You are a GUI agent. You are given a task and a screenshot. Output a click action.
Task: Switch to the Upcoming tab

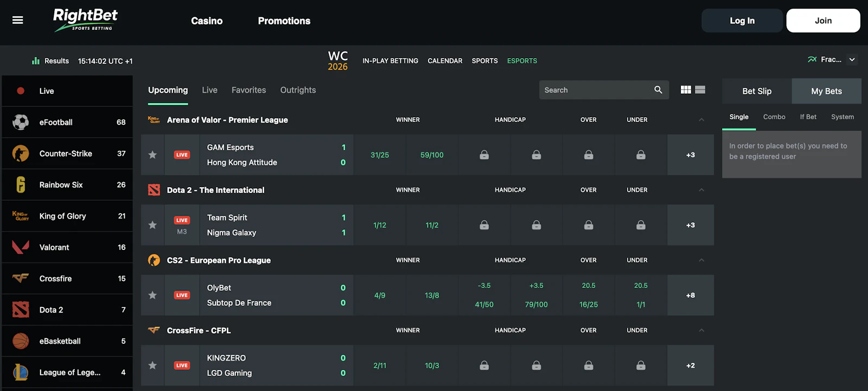click(168, 90)
